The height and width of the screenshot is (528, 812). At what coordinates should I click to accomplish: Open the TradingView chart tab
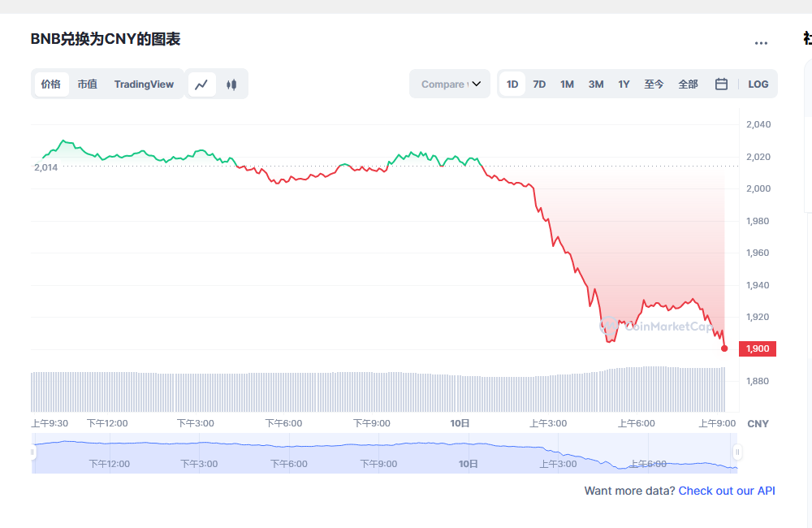coord(144,84)
